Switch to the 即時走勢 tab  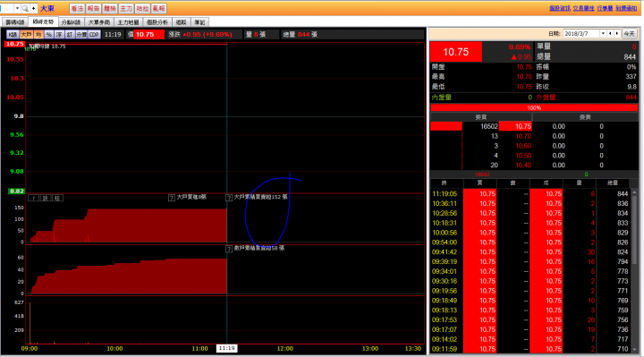[x=43, y=21]
